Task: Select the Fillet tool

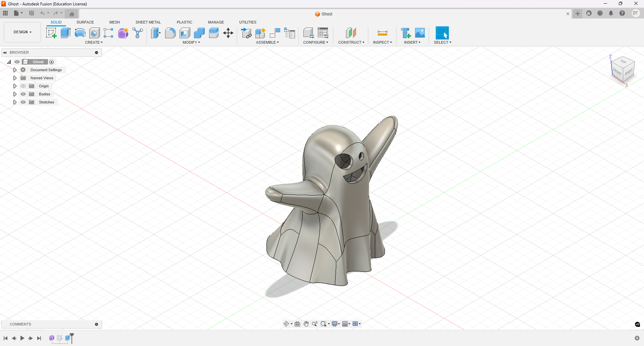Action: point(170,33)
